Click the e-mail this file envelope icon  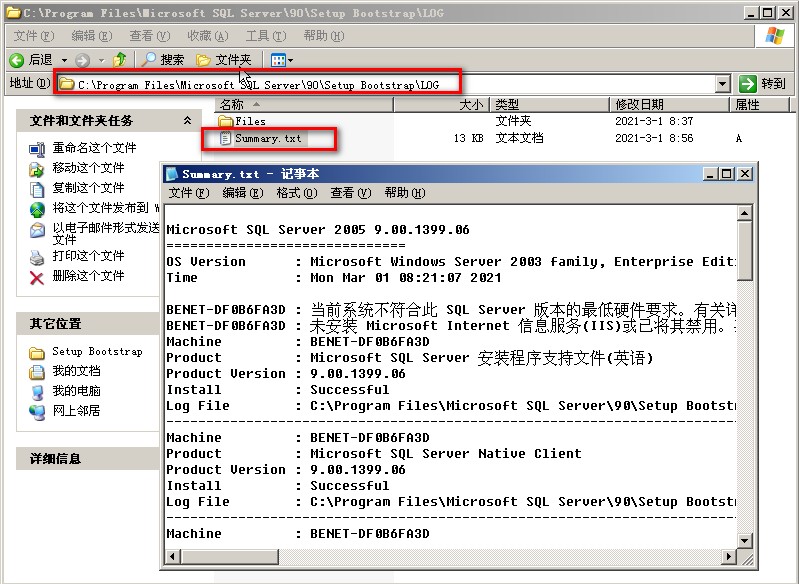(x=37, y=230)
